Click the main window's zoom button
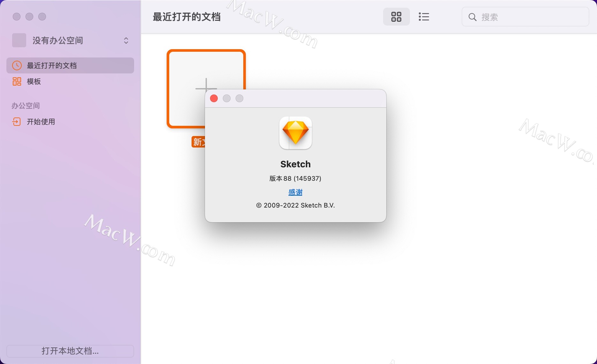The image size is (597, 364). click(x=42, y=17)
